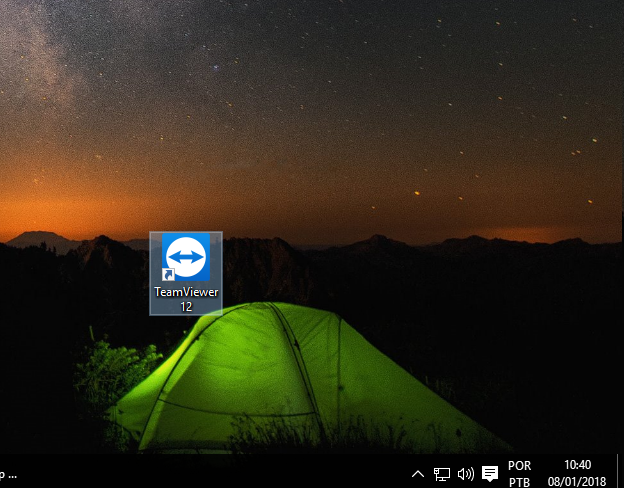
Task: Click the PTB keyboard layout indicator
Action: [x=520, y=481]
